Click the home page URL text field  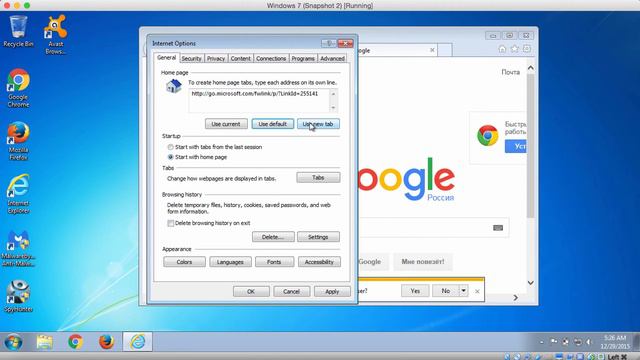[x=259, y=100]
